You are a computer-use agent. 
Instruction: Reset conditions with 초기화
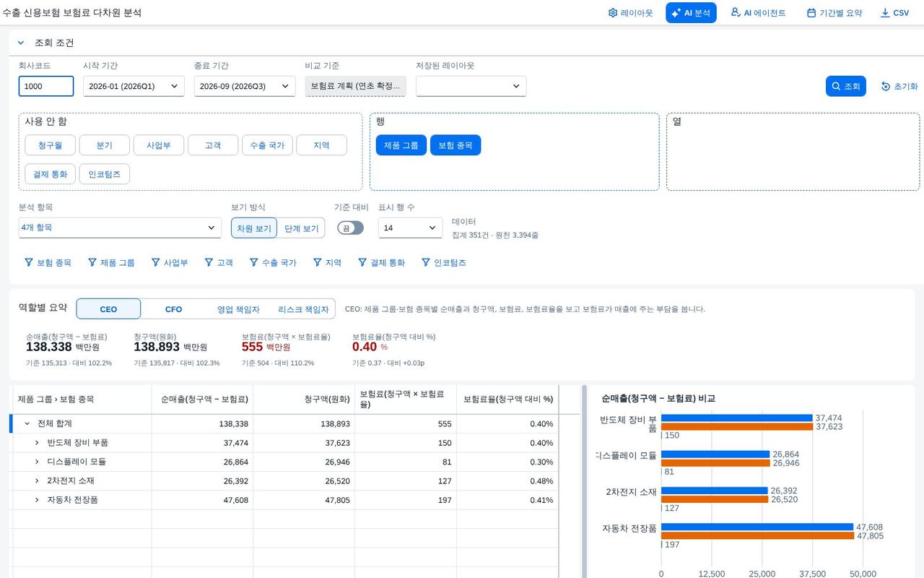click(899, 86)
